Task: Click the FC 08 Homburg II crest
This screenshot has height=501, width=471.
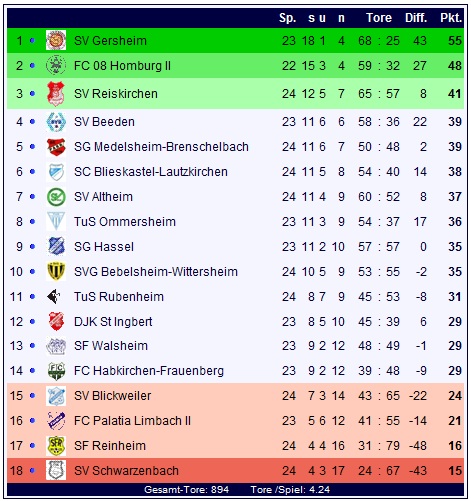Action: [x=56, y=65]
